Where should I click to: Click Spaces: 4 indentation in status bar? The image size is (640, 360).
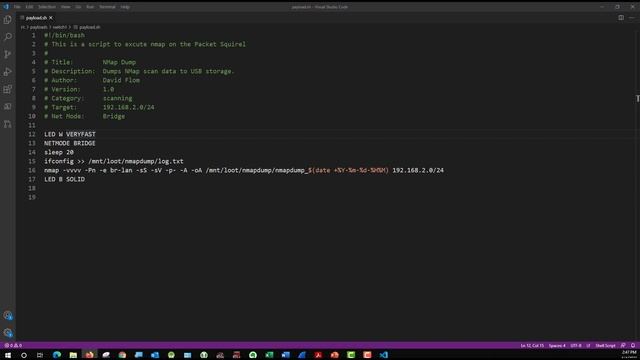click(x=557, y=346)
